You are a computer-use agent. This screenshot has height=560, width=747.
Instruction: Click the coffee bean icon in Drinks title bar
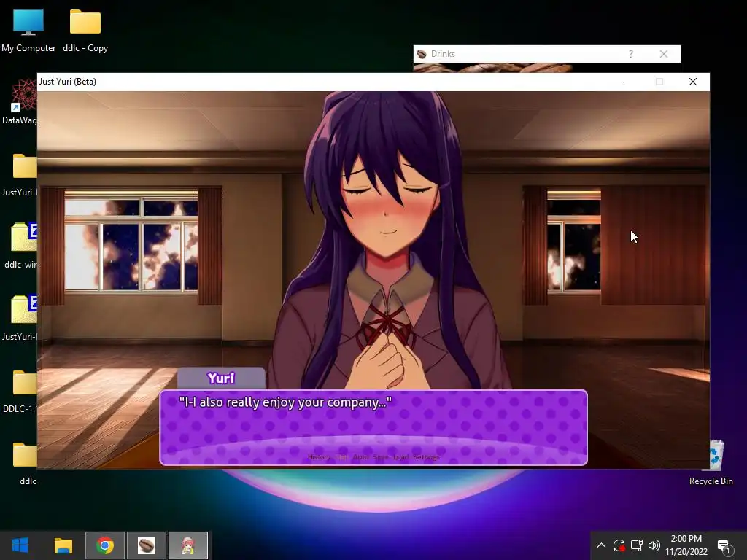pyautogui.click(x=421, y=54)
